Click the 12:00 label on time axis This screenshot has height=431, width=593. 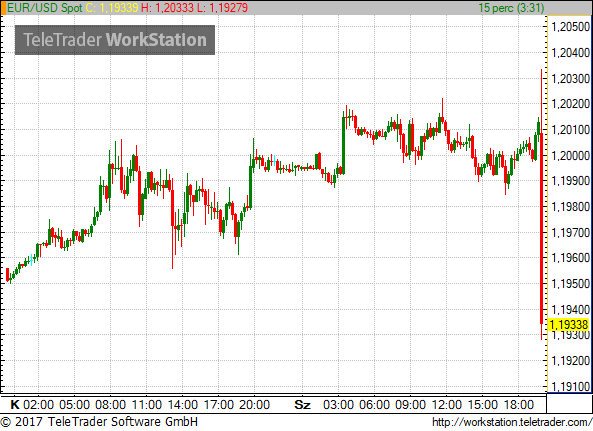tap(447, 405)
